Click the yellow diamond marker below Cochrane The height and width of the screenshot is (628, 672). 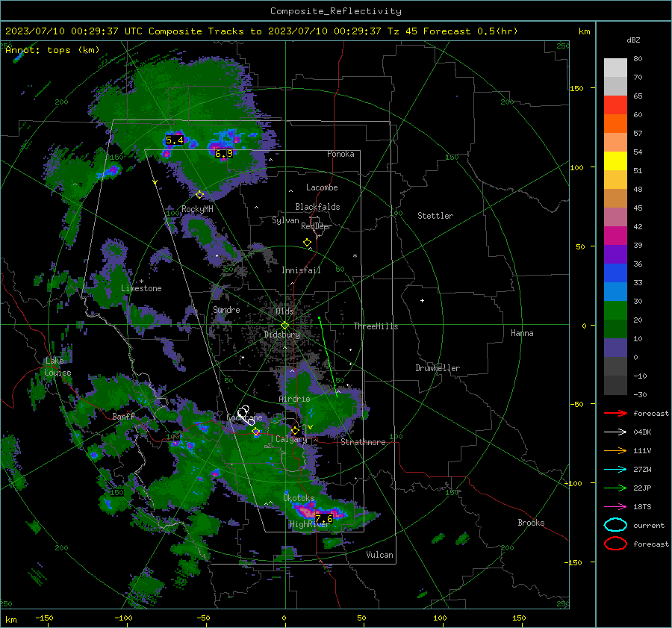(x=256, y=432)
